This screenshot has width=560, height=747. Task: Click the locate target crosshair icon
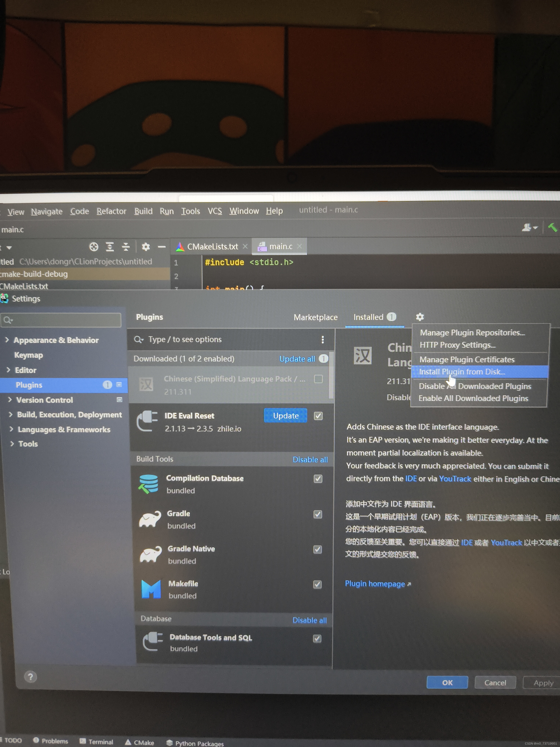point(94,247)
